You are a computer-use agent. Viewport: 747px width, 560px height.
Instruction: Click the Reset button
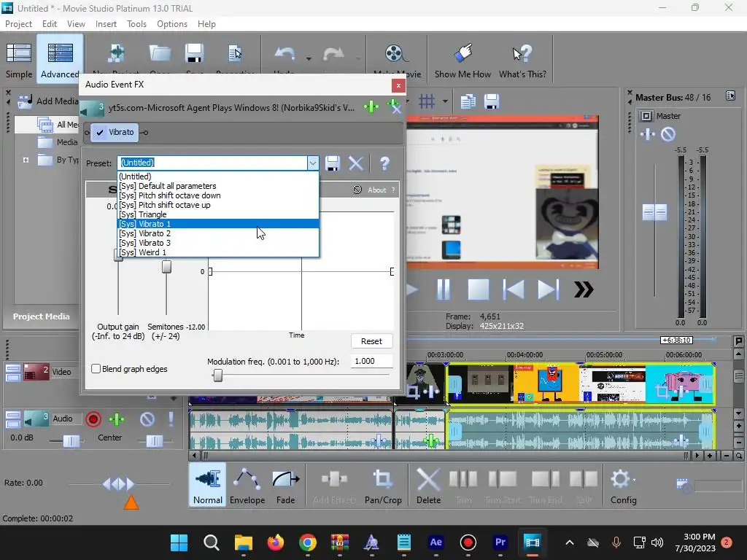tap(371, 341)
